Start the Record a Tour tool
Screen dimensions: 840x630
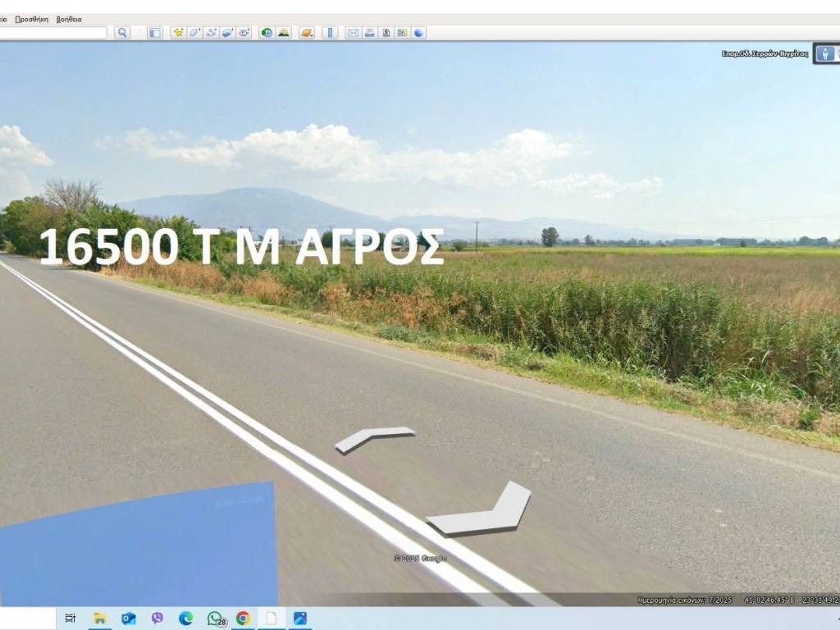point(244,33)
